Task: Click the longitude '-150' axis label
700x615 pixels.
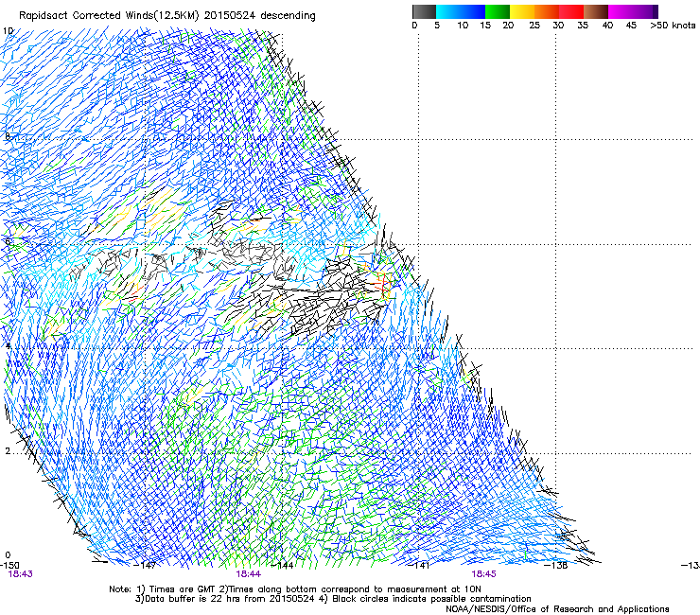Action: click(9, 566)
